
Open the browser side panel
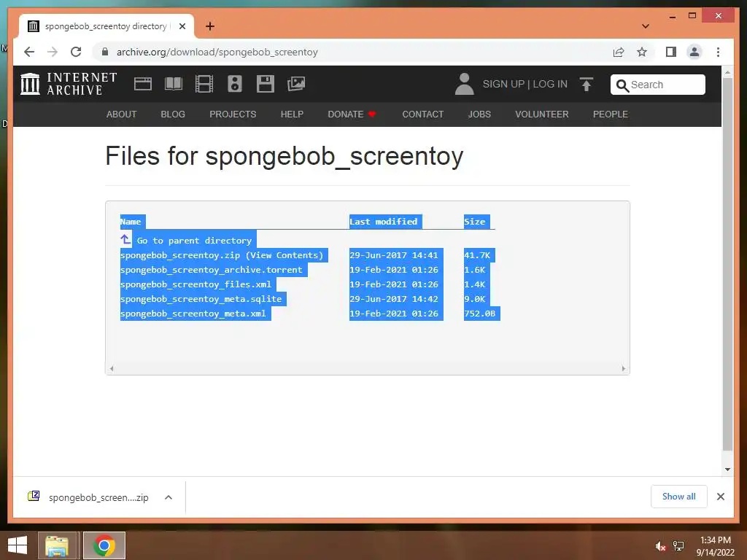(671, 52)
